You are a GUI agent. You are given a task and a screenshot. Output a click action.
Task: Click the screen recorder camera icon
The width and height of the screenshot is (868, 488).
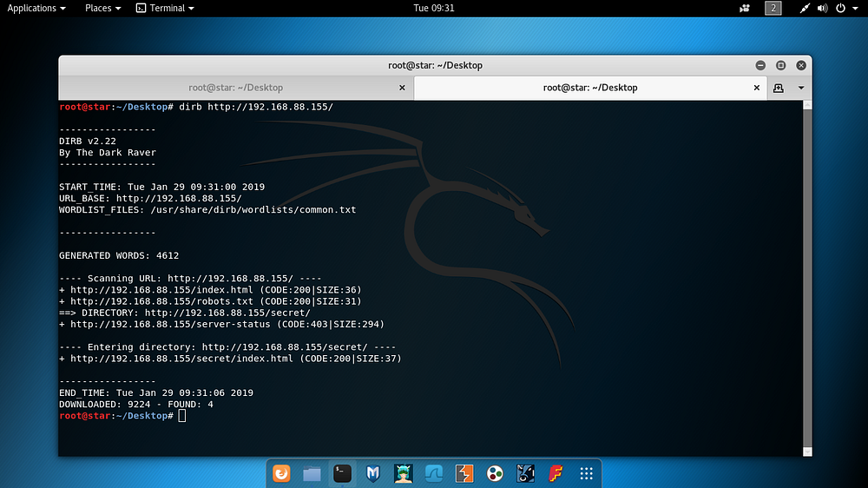point(745,8)
